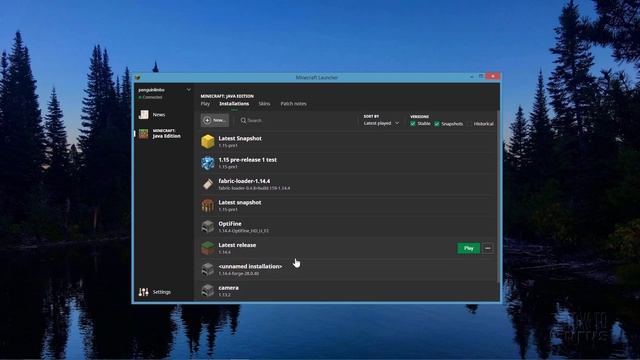Screen dimensions: 640x360
Task: Open more options for Latest release
Action: click(488, 248)
